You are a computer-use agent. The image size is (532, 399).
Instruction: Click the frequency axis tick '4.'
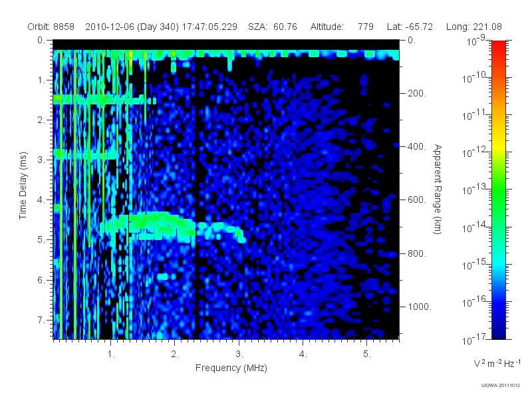(303, 354)
